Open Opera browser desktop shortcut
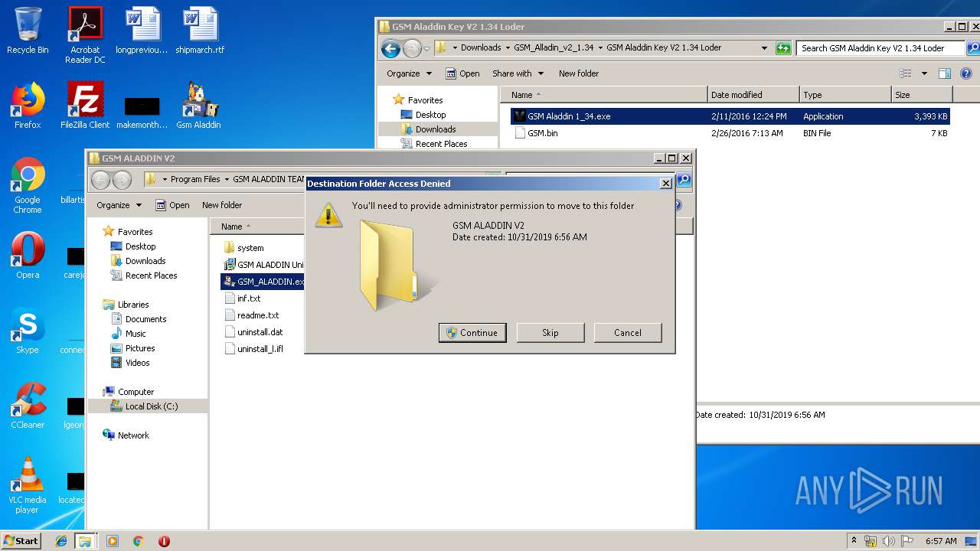Image resolution: width=980 pixels, height=551 pixels. (28, 256)
